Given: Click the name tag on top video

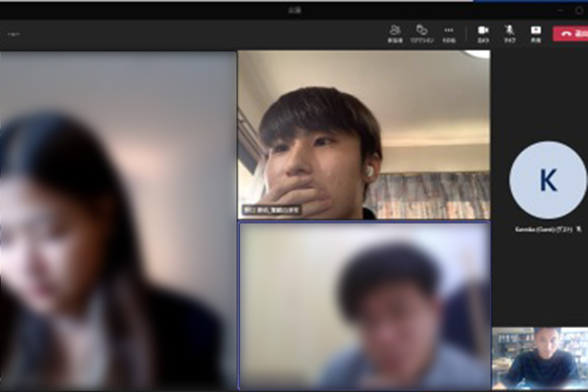Looking at the screenshot, I should coord(272,210).
